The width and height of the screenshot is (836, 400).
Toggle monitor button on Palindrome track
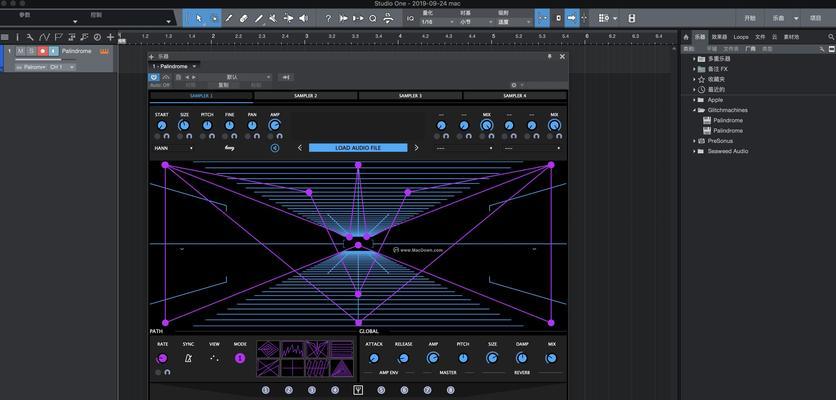pyautogui.click(x=53, y=51)
